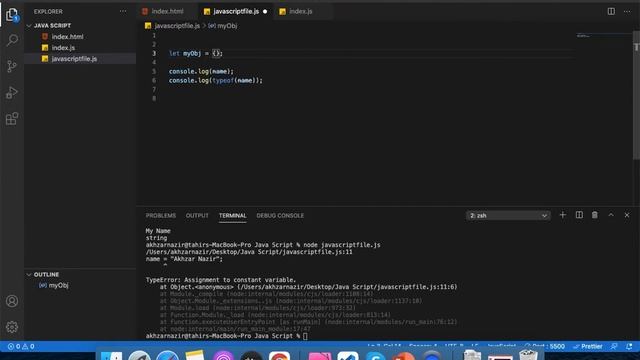Screen dimensions: 640x360
Task: Open notifications bell in status bar
Action: coord(629,347)
